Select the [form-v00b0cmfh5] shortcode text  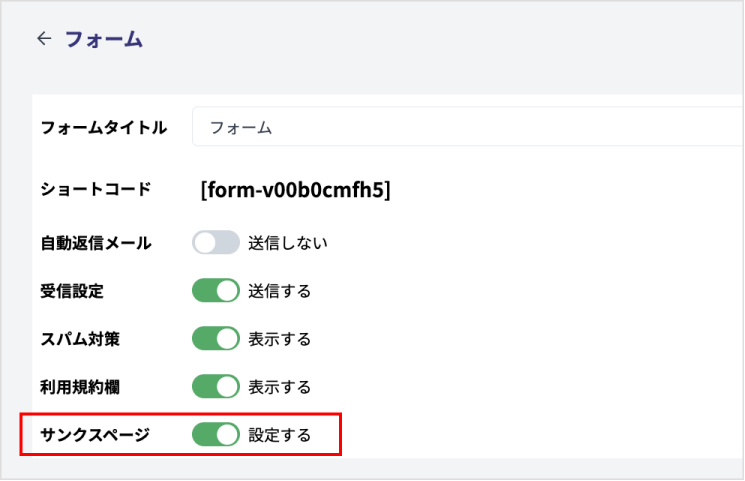(x=295, y=190)
